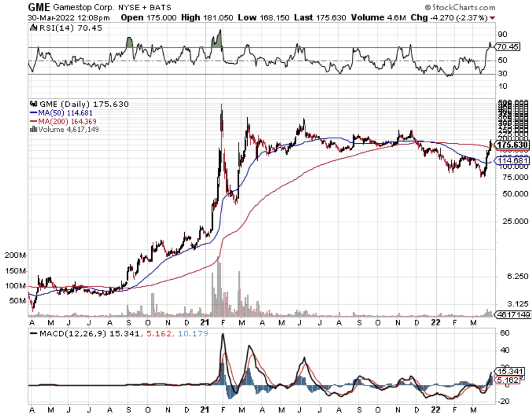This screenshot has width=532, height=414.
Task: Select the black MACD legend line swatch
Action: (34, 334)
